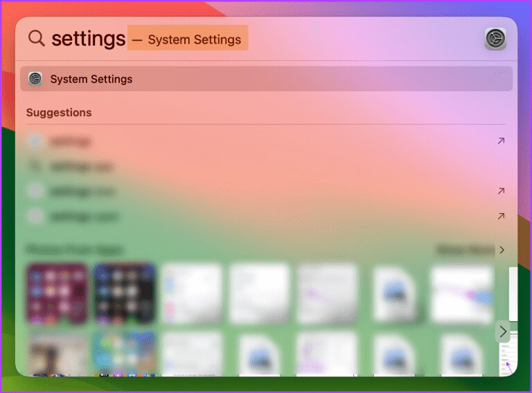Open the System Settings top result row

coord(266,79)
